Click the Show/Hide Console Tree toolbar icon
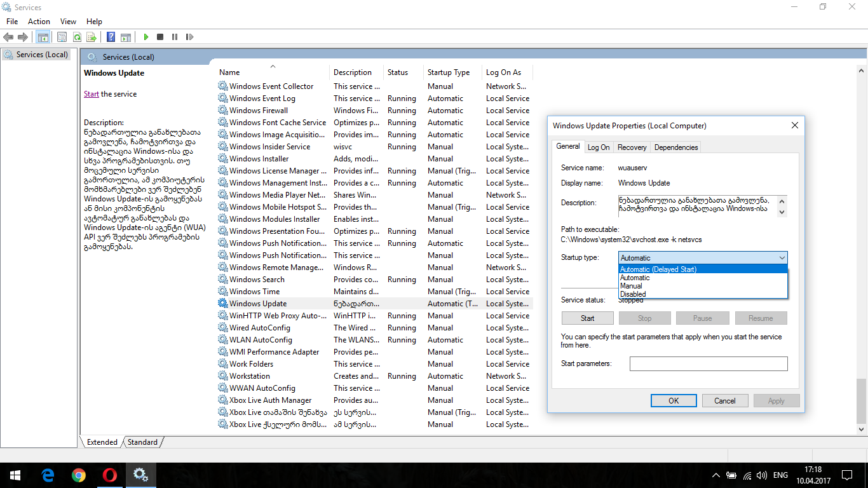Image resolution: width=868 pixels, height=488 pixels. coord(43,37)
